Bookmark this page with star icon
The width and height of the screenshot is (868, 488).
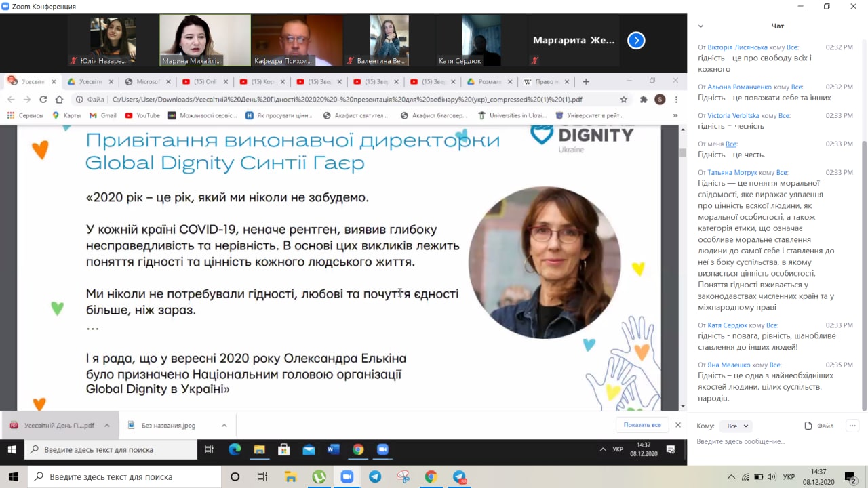tap(623, 99)
